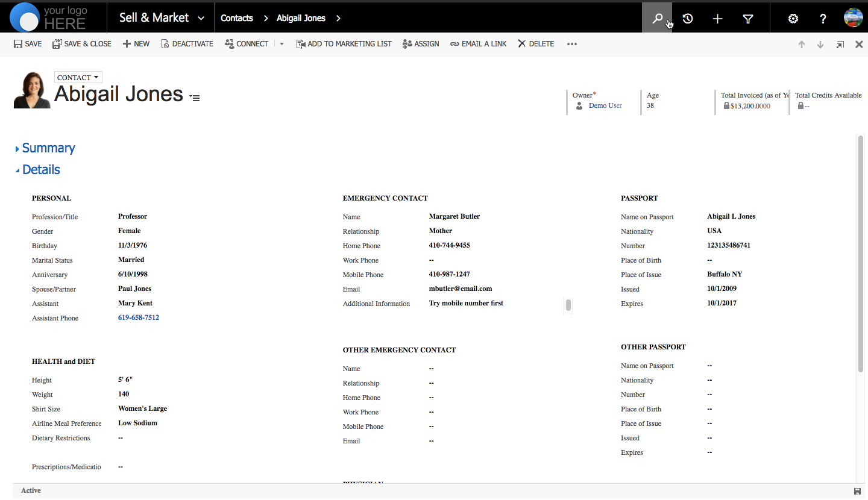Click Spouse/Partner value Paul Jones
868x500 pixels.
[135, 289]
